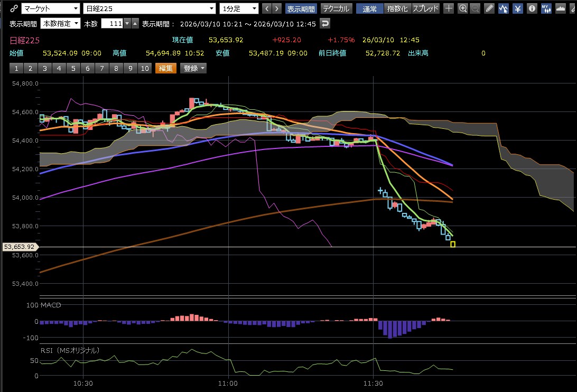The height and width of the screenshot is (392, 577).
Task: Open the テクニカル technical settings
Action: point(336,8)
